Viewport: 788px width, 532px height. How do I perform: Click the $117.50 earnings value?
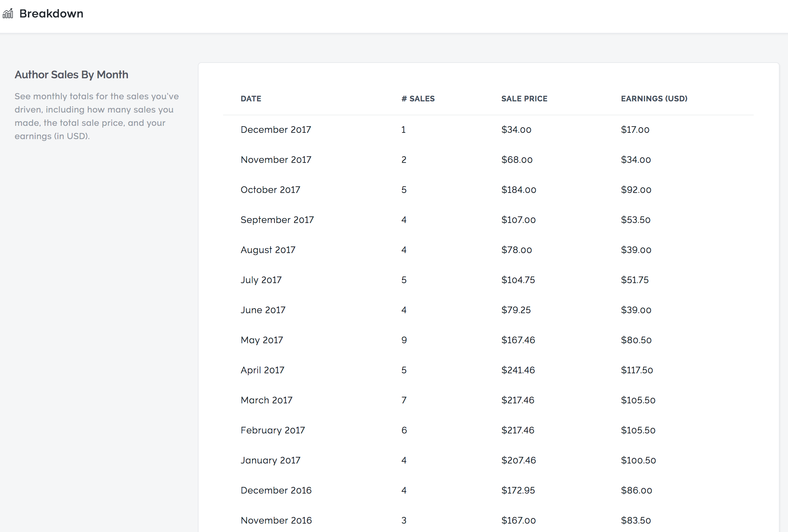[x=637, y=370]
